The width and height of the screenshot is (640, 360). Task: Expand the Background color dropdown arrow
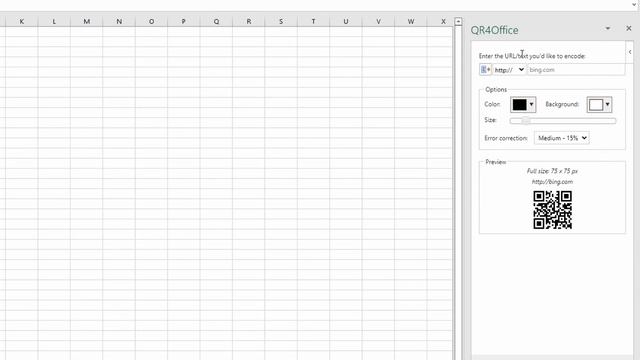(608, 104)
